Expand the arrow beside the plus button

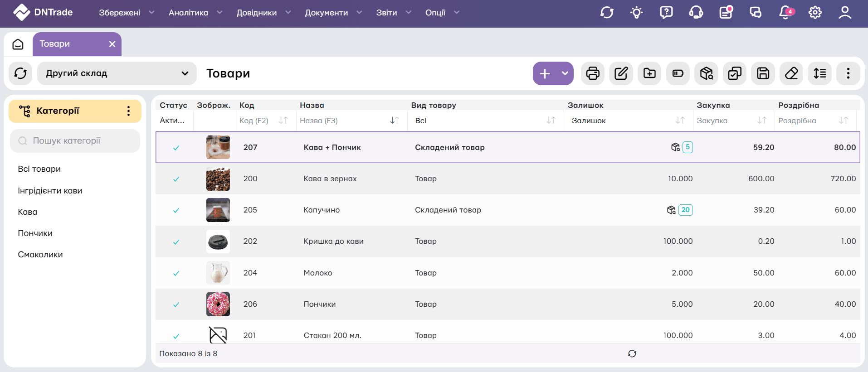pos(565,73)
